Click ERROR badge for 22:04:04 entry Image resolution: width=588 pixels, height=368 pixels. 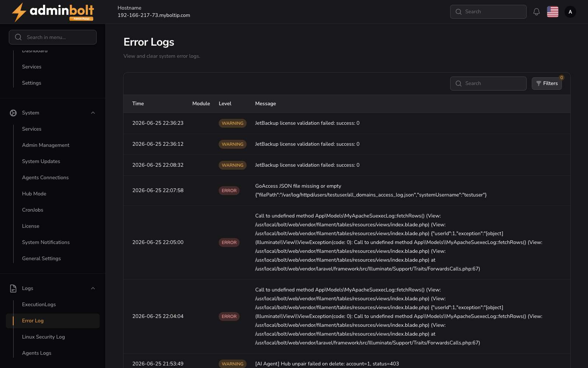point(229,316)
